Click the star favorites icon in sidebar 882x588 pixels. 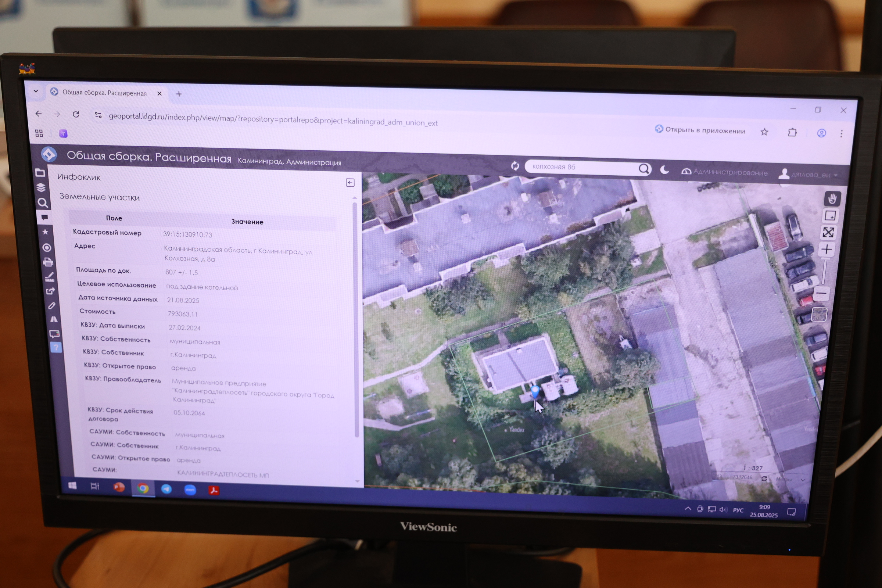(45, 232)
